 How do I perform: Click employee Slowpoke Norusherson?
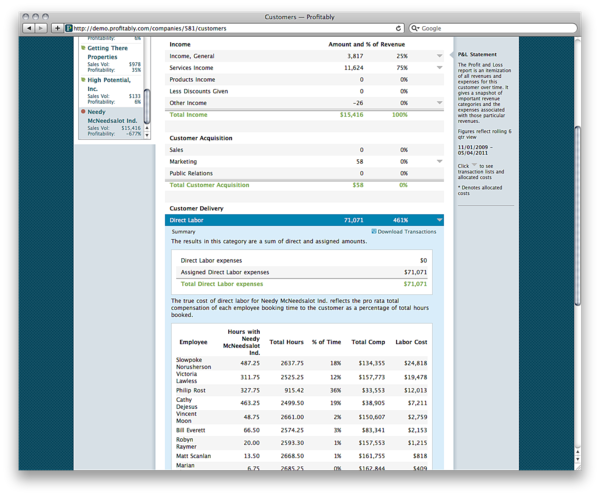coord(193,363)
